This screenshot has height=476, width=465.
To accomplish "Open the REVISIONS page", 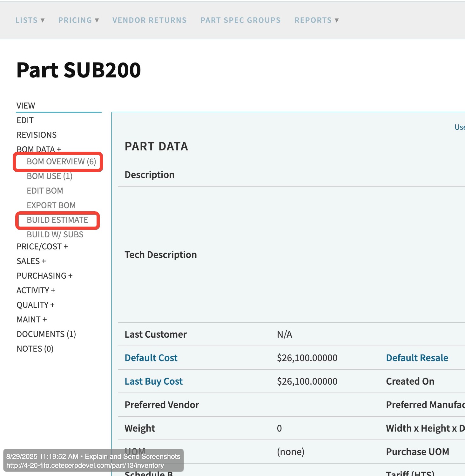I will click(37, 135).
